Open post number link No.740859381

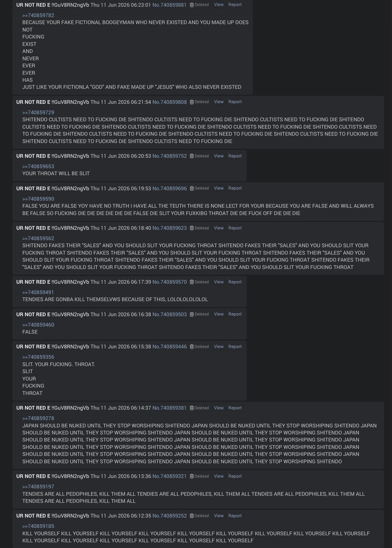point(170,408)
